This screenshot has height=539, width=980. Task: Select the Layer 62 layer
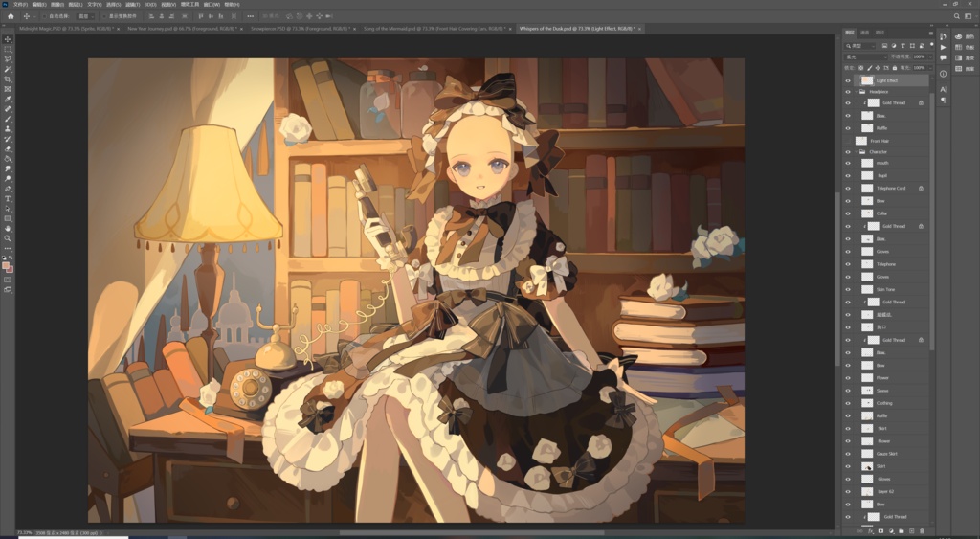(885, 491)
